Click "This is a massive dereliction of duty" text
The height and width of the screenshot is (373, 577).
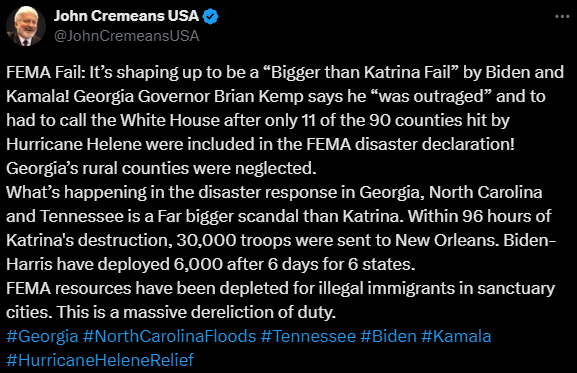click(x=196, y=312)
